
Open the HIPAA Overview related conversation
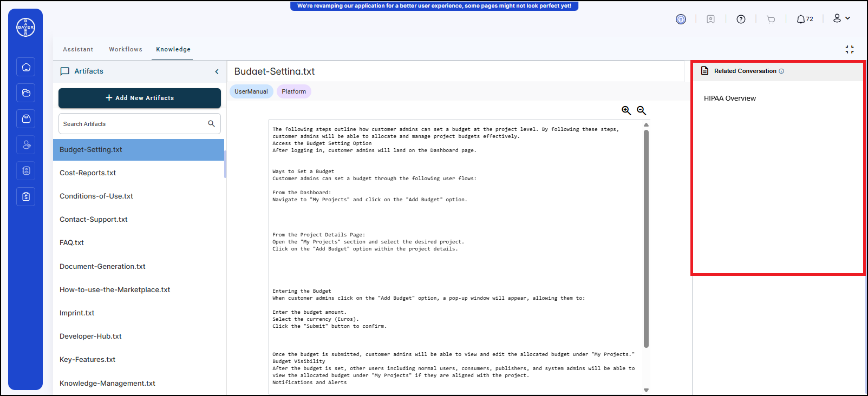click(730, 98)
